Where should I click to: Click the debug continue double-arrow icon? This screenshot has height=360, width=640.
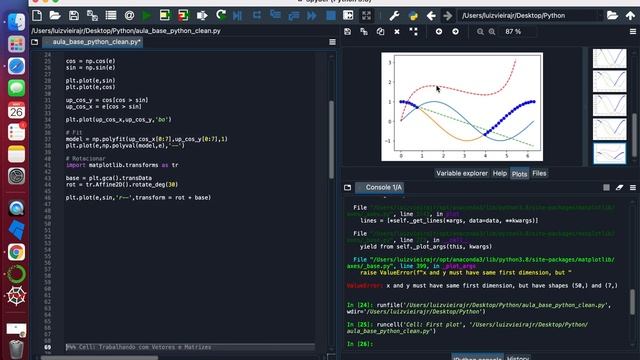point(312,16)
